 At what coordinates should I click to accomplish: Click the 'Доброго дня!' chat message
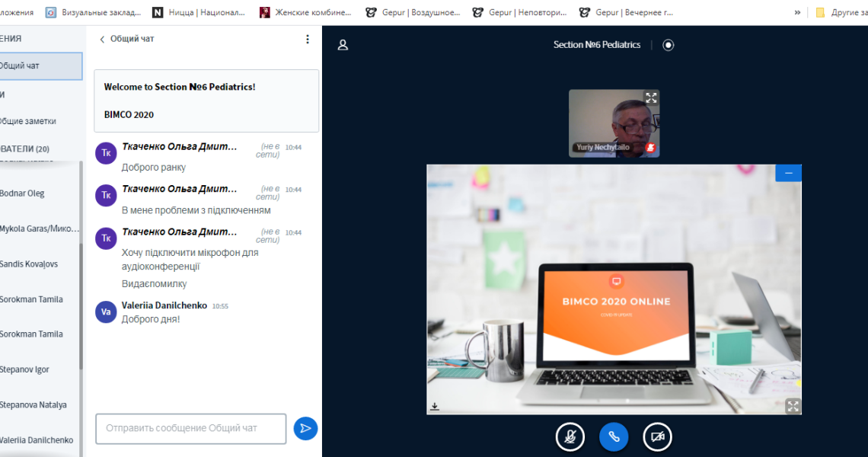[x=151, y=319]
